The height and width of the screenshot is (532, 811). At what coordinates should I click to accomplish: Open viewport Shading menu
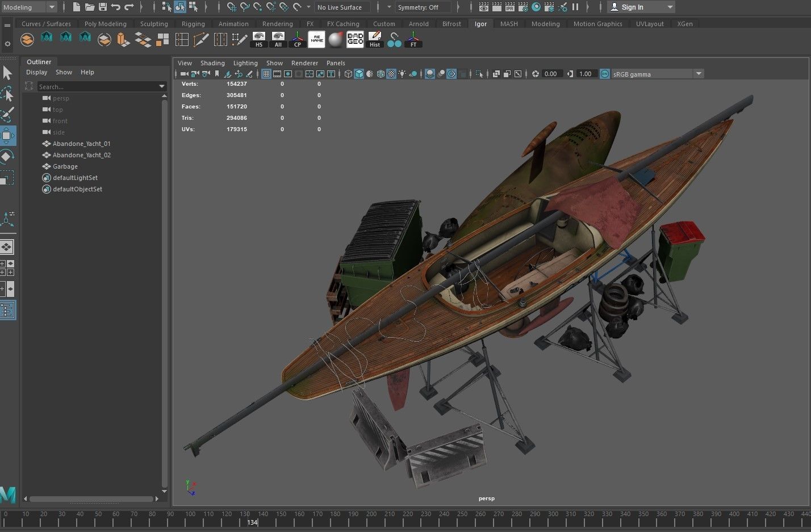tap(212, 63)
